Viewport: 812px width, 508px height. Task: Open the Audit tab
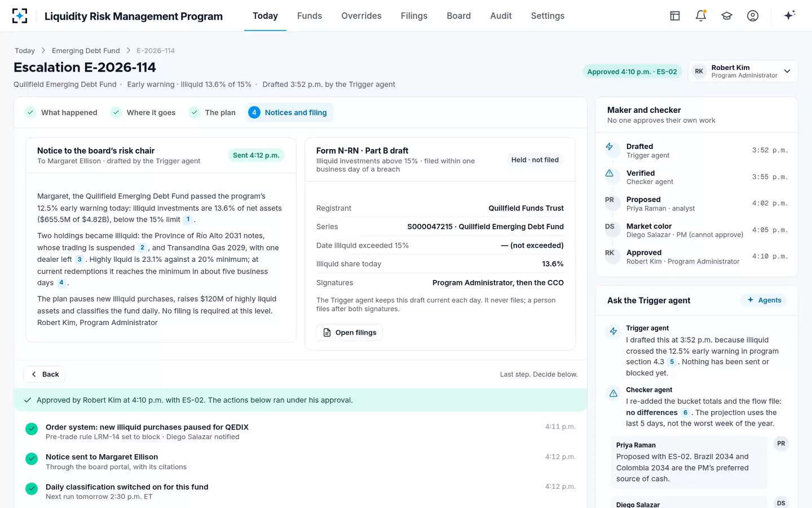[x=501, y=16]
